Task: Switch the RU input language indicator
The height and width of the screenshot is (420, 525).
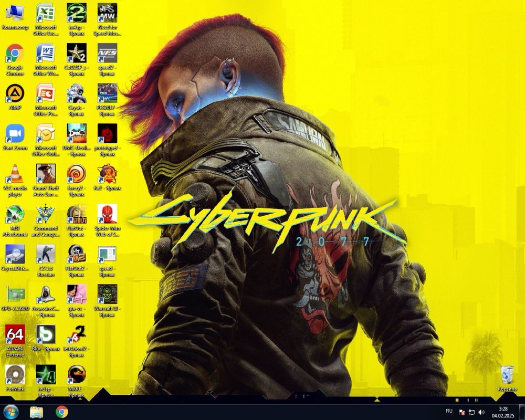Action: [449, 411]
